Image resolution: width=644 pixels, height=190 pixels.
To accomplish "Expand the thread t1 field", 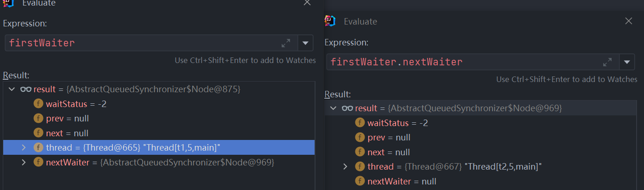I will point(24,147).
